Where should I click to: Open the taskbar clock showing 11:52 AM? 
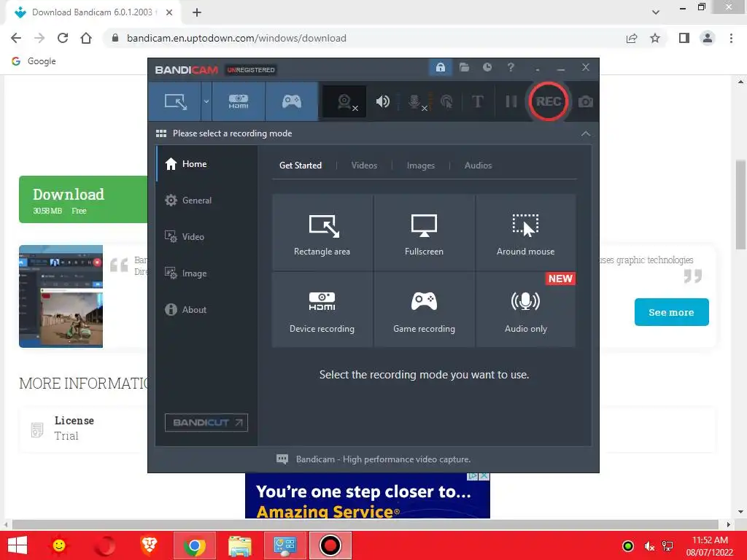tap(709, 546)
